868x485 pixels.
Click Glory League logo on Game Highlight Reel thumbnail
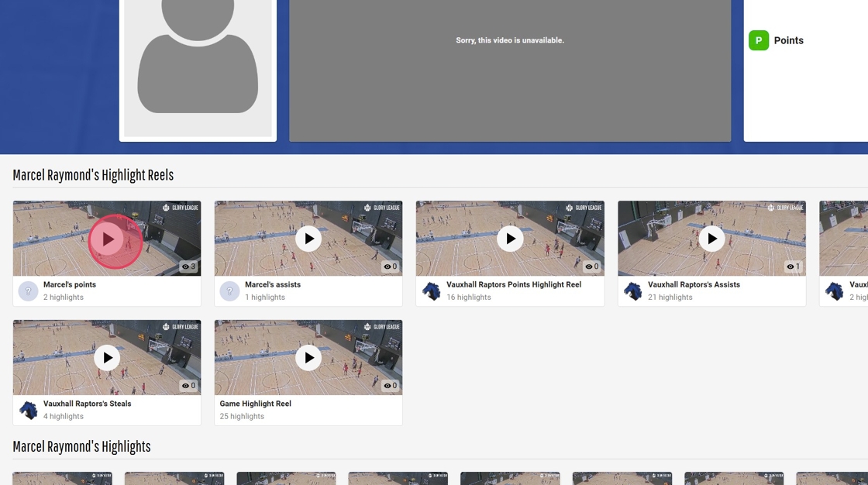click(x=381, y=327)
